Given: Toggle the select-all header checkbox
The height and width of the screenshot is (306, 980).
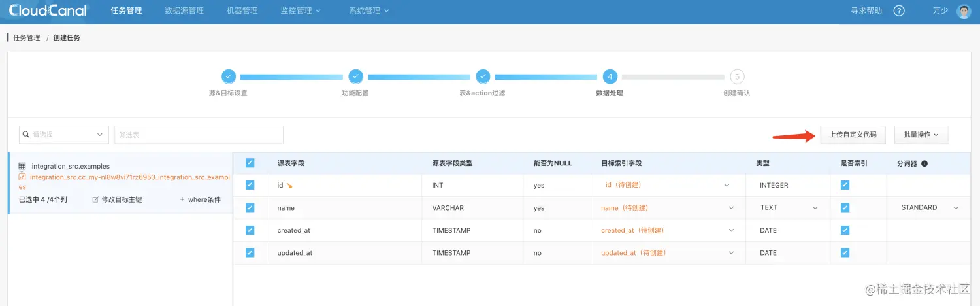Looking at the screenshot, I should point(250,163).
